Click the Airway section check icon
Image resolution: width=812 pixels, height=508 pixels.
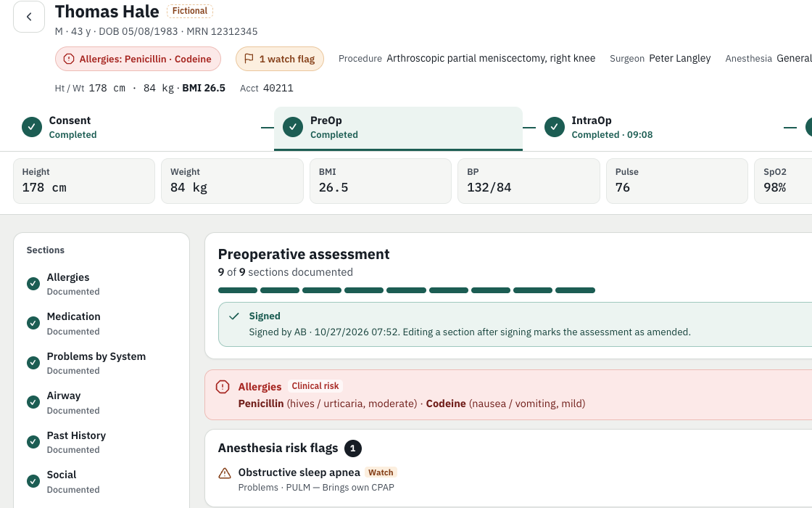[x=33, y=402]
